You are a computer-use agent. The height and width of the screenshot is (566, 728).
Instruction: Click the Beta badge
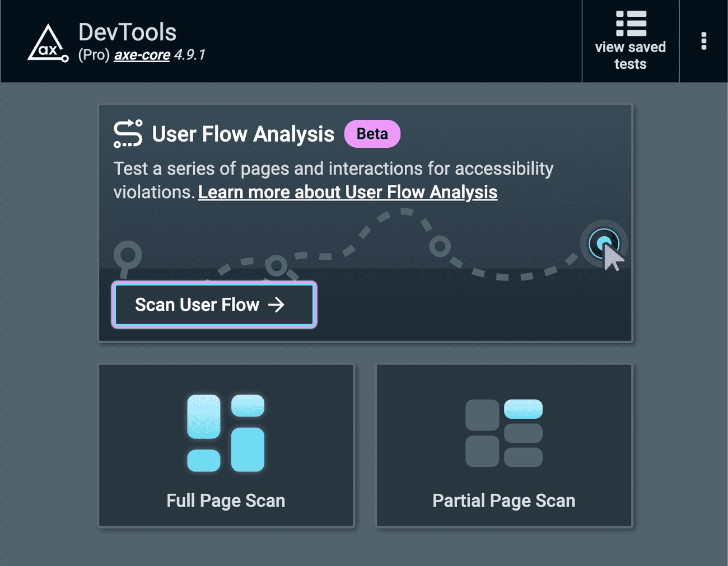[x=372, y=134]
